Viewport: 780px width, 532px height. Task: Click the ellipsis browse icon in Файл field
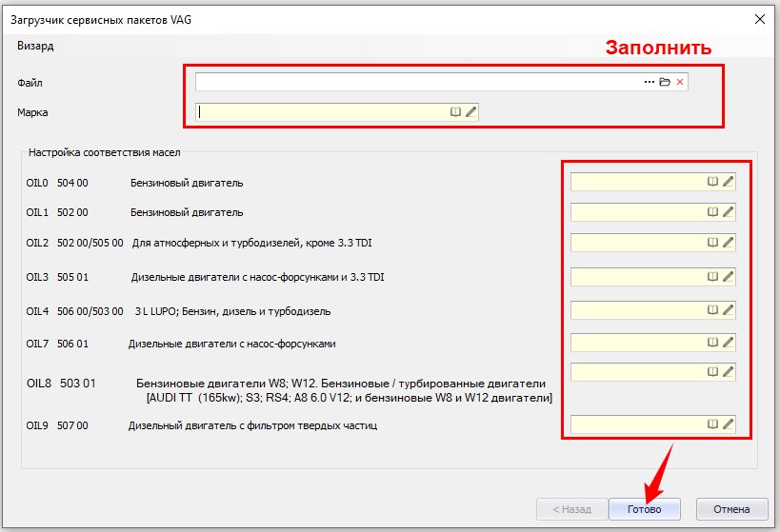click(x=650, y=83)
